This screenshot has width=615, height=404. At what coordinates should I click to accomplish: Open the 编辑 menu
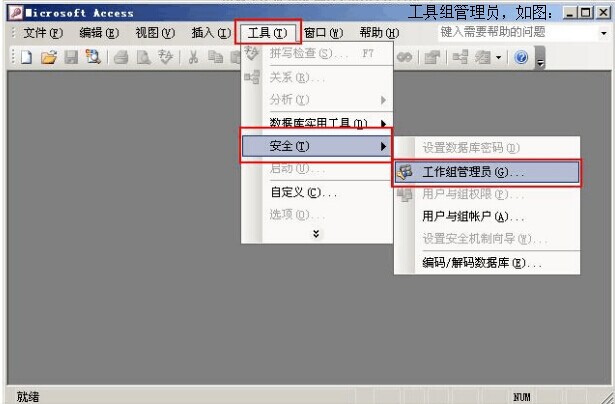[97, 33]
